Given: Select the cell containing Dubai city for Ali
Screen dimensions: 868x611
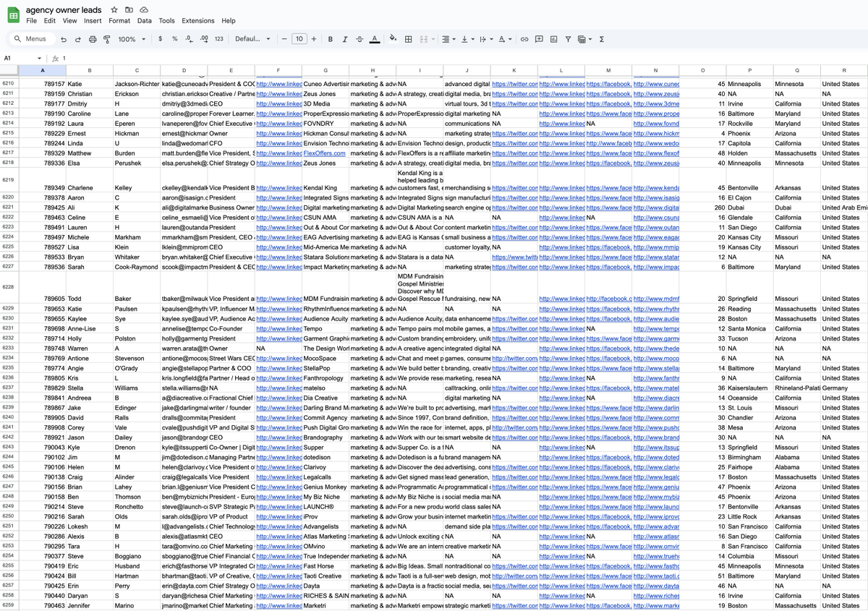Looking at the screenshot, I should pyautogui.click(x=750, y=208).
